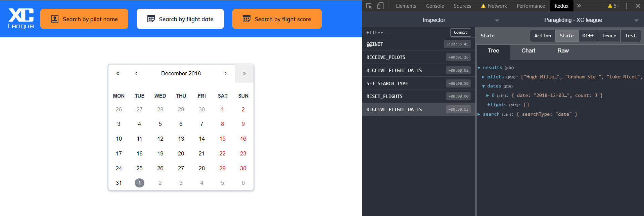This screenshot has width=644, height=216.
Task: Switch the inspector to Action view
Action: click(x=543, y=36)
